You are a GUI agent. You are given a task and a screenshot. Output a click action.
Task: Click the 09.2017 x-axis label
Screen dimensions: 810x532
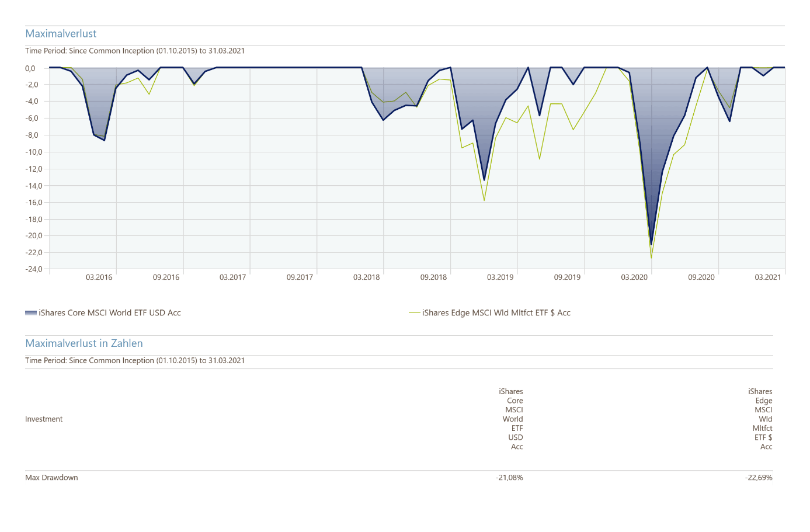[x=300, y=277]
